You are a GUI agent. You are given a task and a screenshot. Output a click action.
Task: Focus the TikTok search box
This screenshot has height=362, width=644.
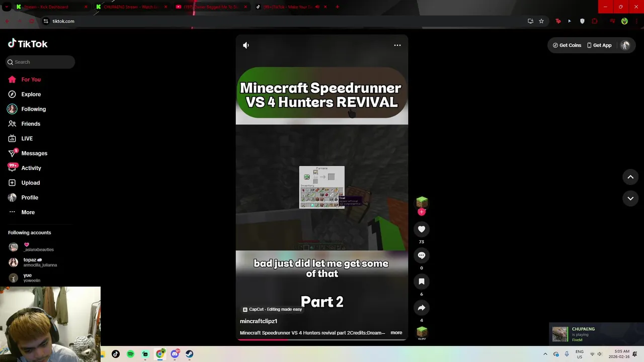(40, 62)
